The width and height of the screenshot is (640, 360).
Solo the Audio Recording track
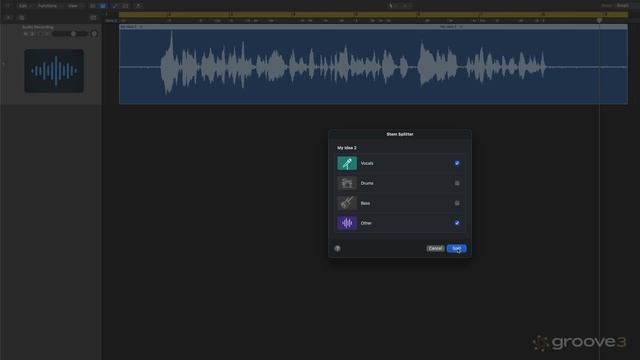point(32,34)
